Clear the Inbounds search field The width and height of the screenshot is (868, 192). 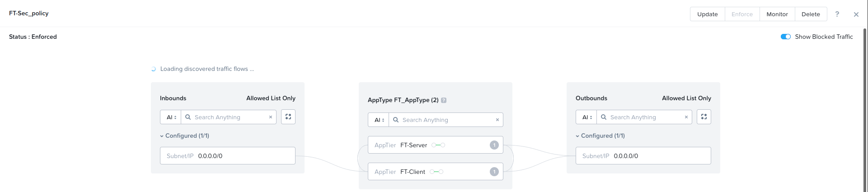pyautogui.click(x=271, y=117)
